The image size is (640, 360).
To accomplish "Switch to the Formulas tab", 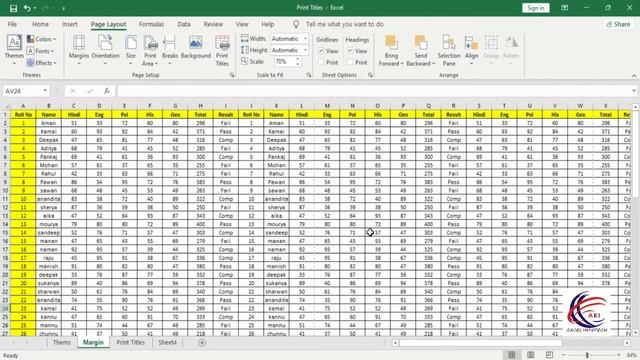I will pos(151,24).
